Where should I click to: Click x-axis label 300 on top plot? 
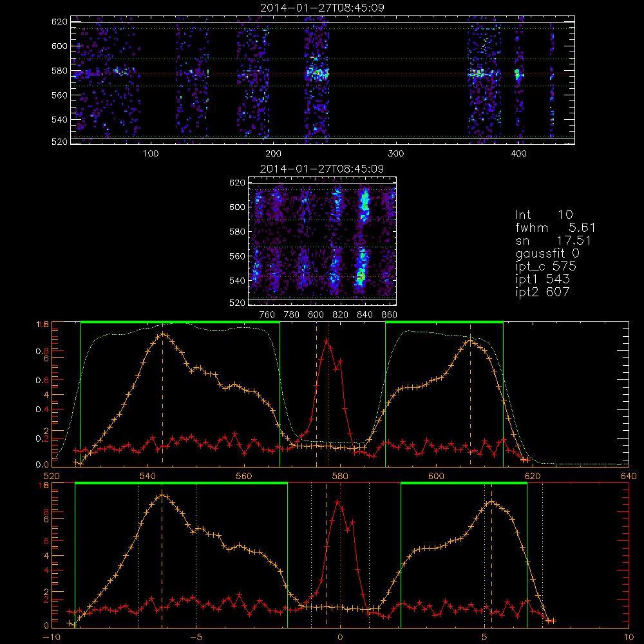coord(396,154)
